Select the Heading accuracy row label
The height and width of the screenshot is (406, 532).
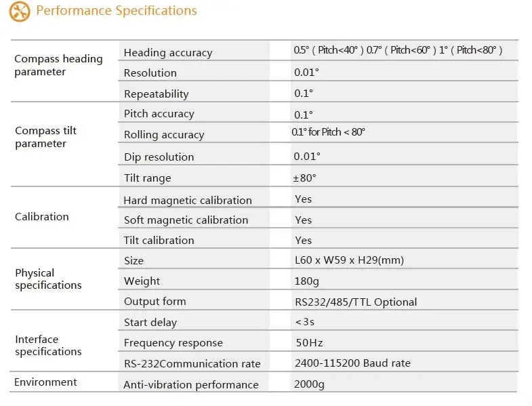(x=168, y=53)
